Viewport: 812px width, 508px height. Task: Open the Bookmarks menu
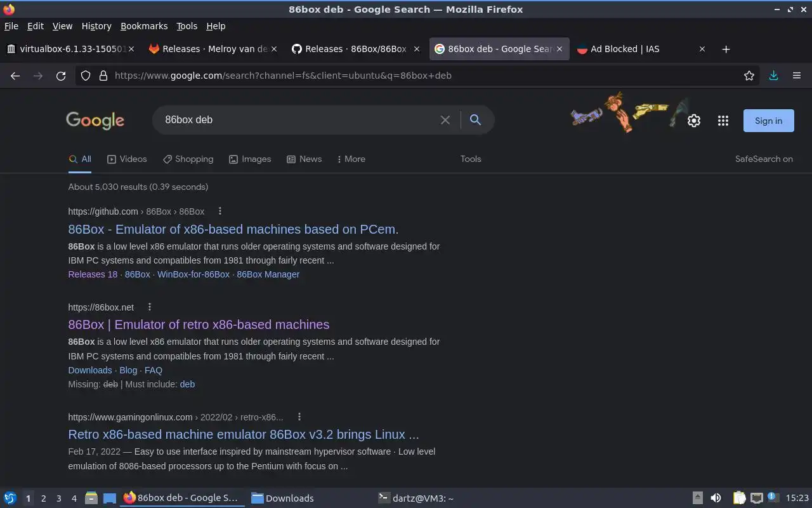point(144,26)
